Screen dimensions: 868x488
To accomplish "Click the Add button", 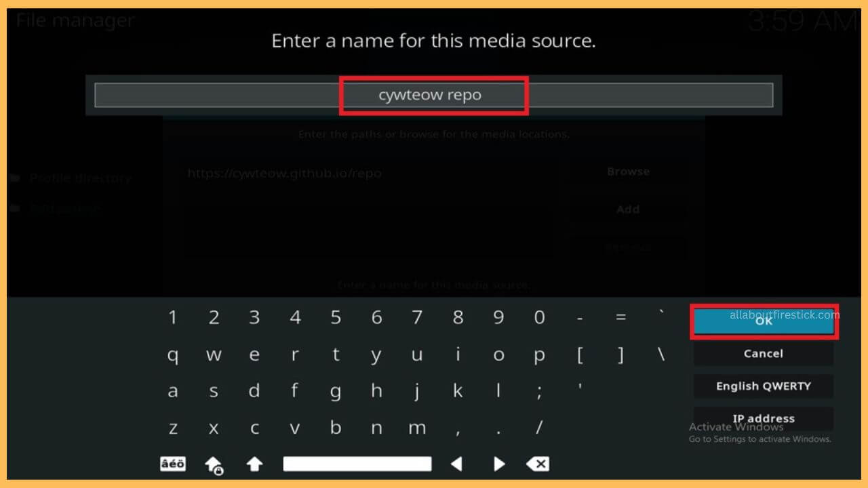I will tap(627, 209).
